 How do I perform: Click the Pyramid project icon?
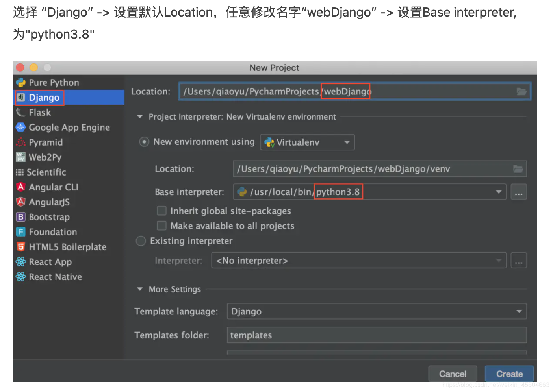(20, 142)
